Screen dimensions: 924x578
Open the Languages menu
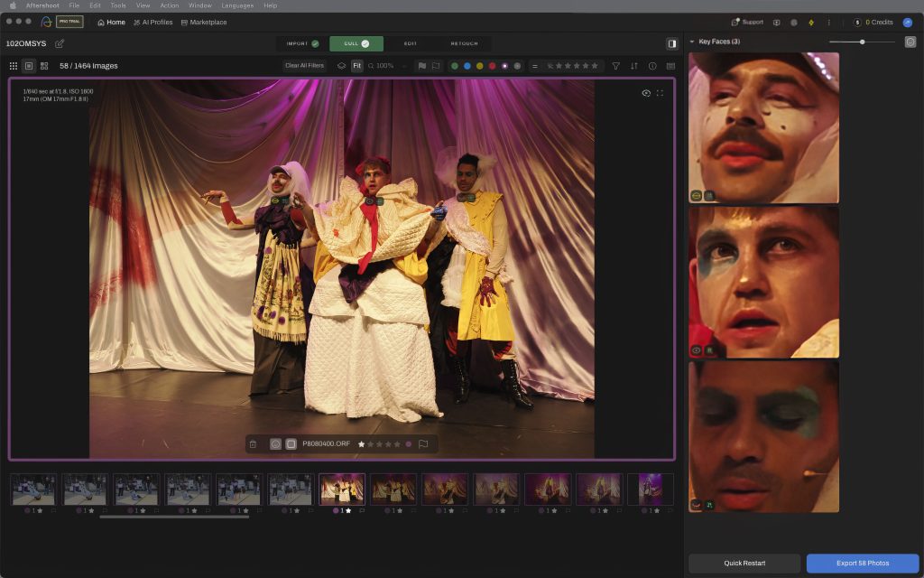click(237, 5)
